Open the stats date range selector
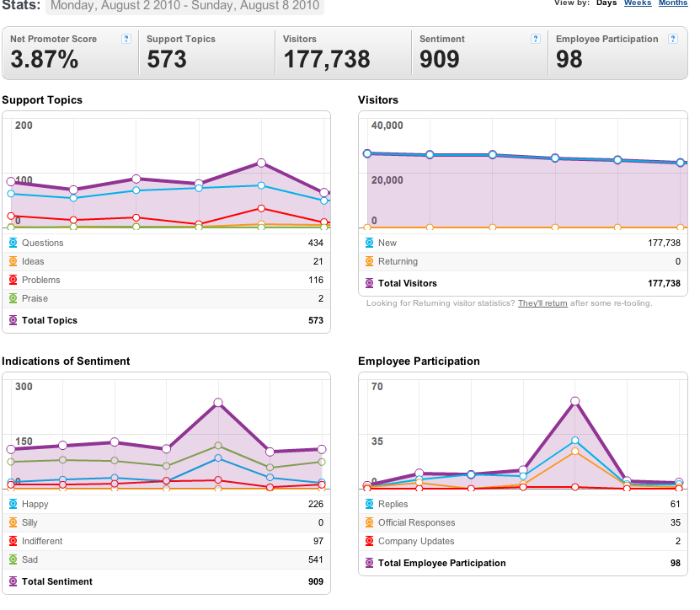This screenshot has width=700, height=610. (x=184, y=6)
